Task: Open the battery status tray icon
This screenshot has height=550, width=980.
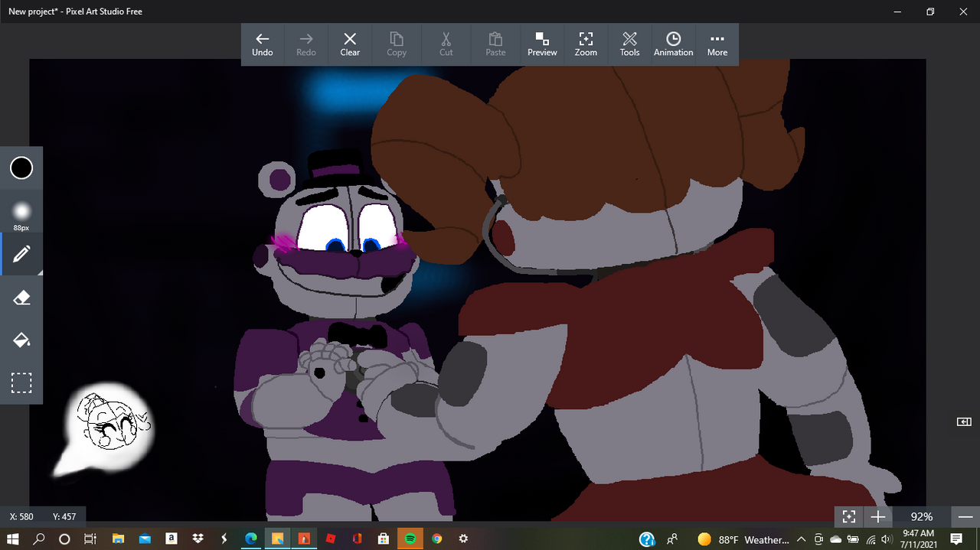Action: tap(853, 539)
